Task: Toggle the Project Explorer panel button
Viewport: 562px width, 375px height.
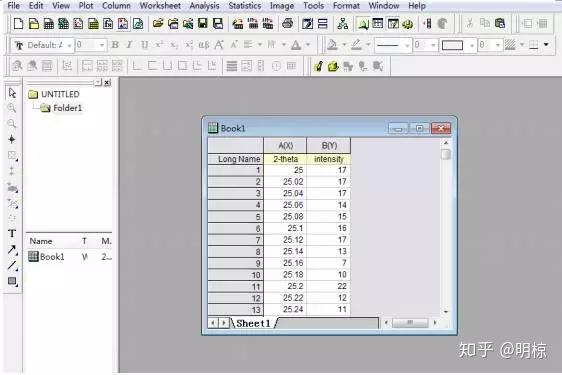Action: pyautogui.click(x=363, y=24)
